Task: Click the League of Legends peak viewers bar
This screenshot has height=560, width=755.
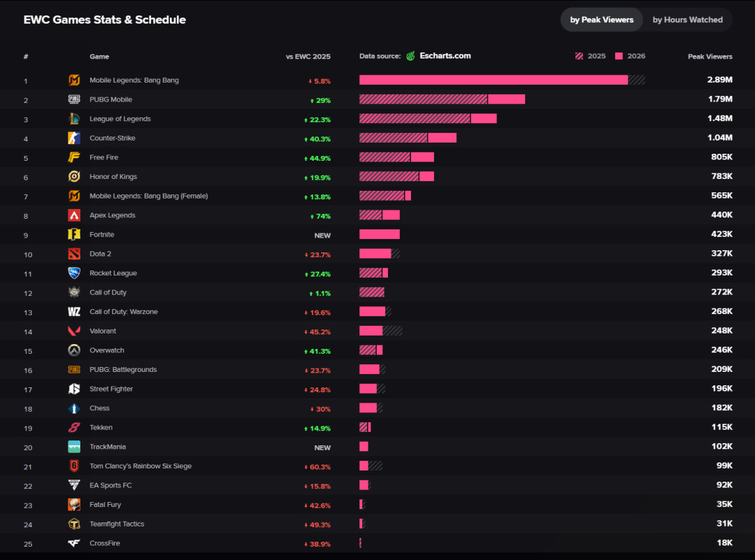Action: [428, 118]
